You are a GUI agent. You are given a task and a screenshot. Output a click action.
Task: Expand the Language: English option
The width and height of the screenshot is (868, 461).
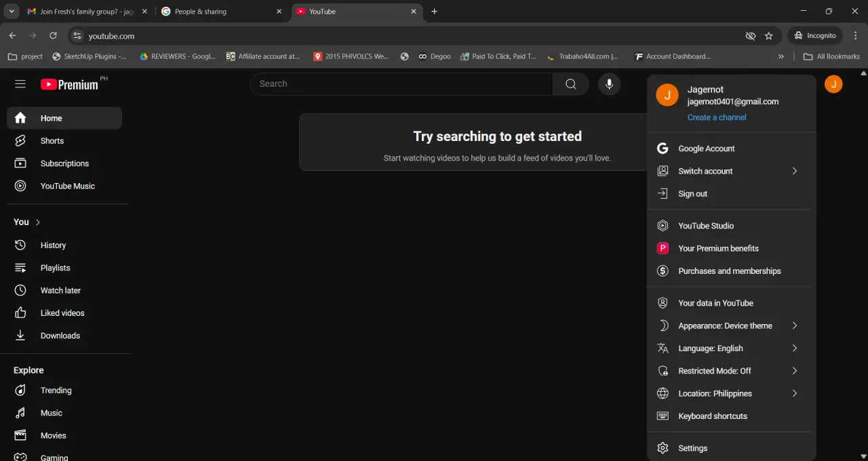(x=732, y=348)
